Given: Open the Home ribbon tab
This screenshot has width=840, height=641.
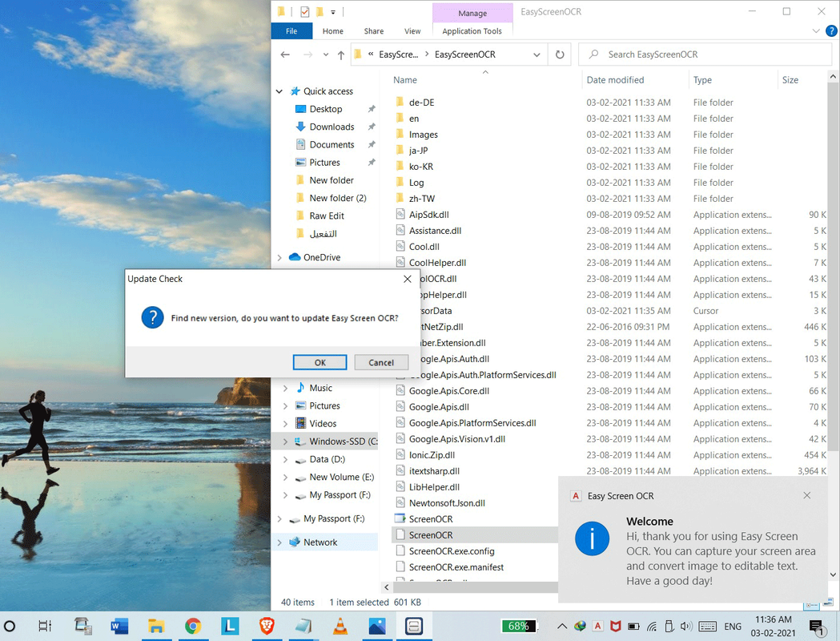Looking at the screenshot, I should [332, 31].
